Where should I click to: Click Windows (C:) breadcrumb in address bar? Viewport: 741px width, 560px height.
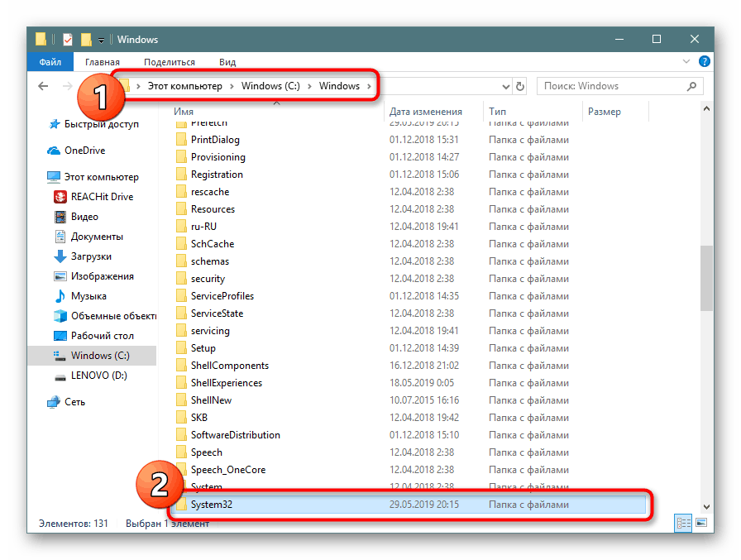270,86
